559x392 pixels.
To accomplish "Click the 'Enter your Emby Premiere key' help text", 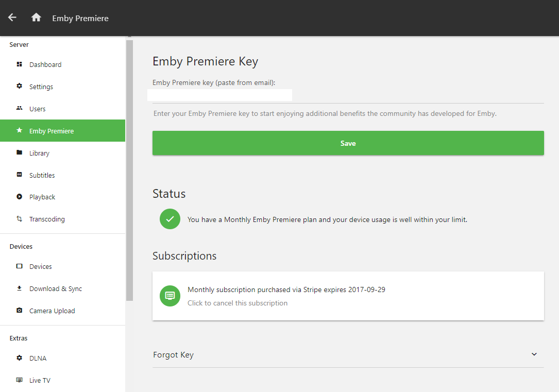I will point(325,113).
